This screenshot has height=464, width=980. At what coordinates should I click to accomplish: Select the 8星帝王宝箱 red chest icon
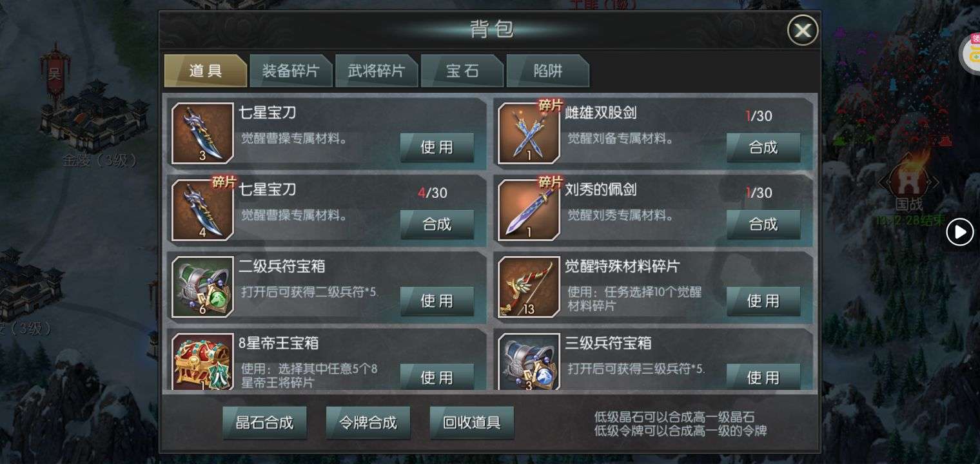point(202,362)
